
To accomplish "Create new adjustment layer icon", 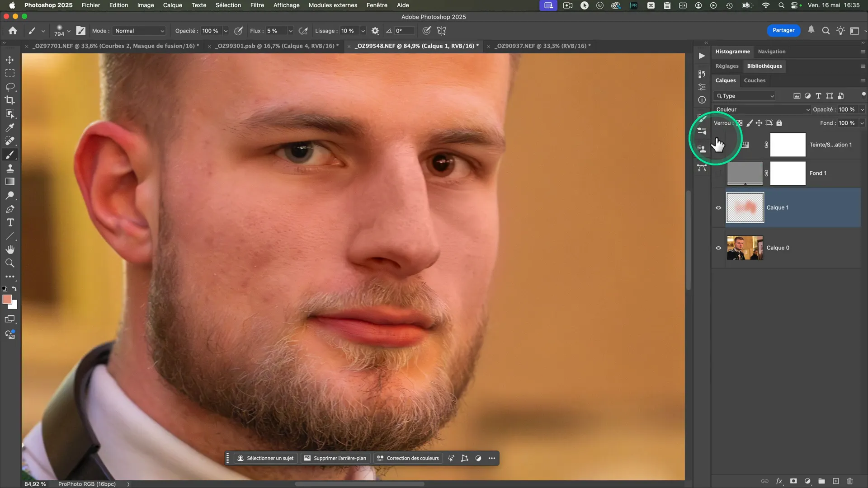I will click(807, 481).
